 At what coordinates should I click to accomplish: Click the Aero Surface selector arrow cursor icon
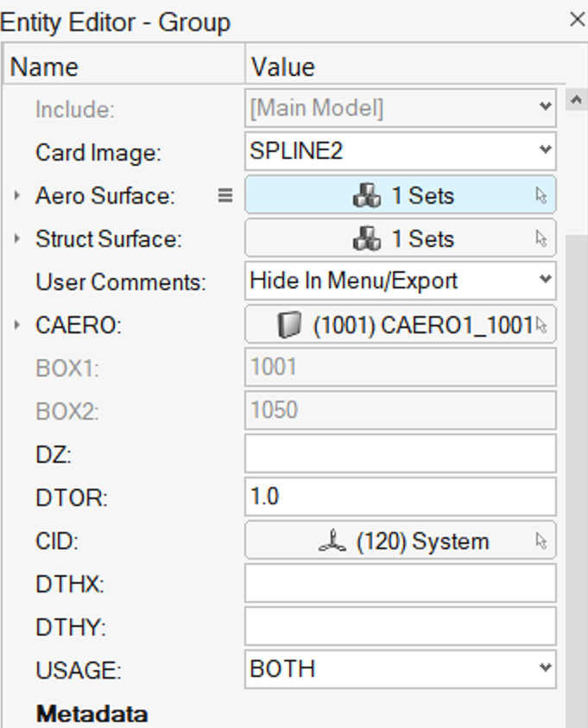(541, 195)
